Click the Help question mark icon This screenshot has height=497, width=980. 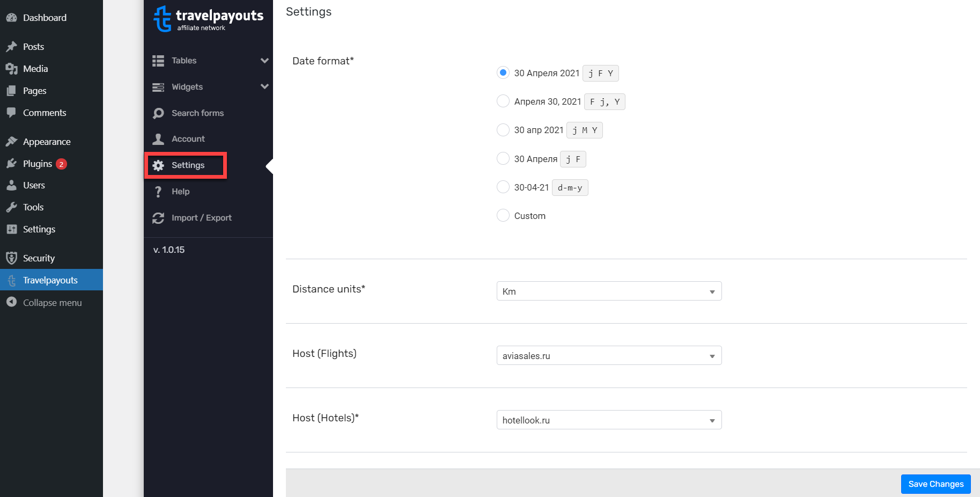pos(158,192)
